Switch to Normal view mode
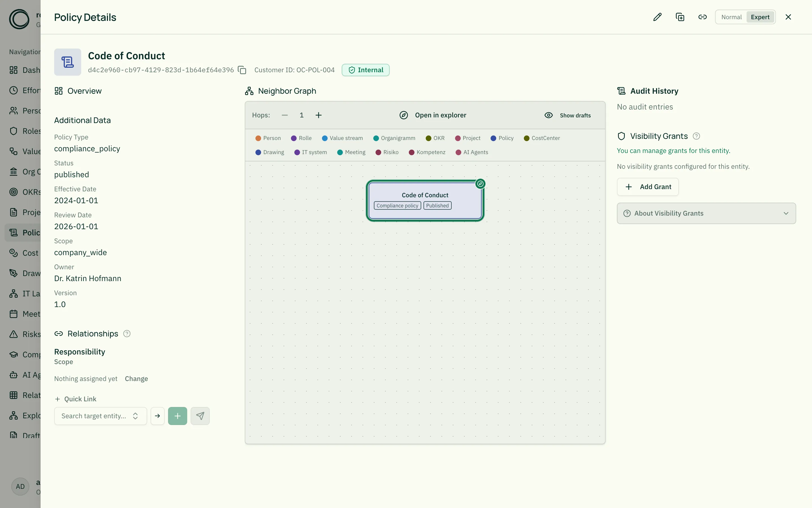The height and width of the screenshot is (508, 812). point(731,17)
